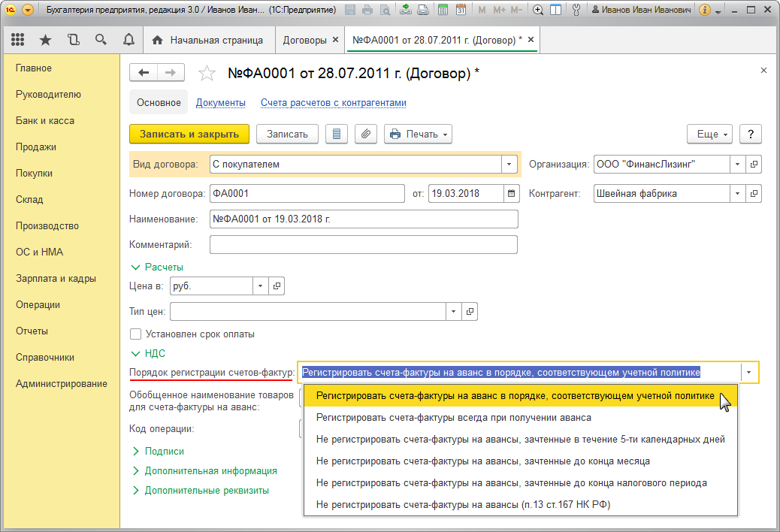Click the attached files paperclip button
780x532 pixels.
(366, 135)
